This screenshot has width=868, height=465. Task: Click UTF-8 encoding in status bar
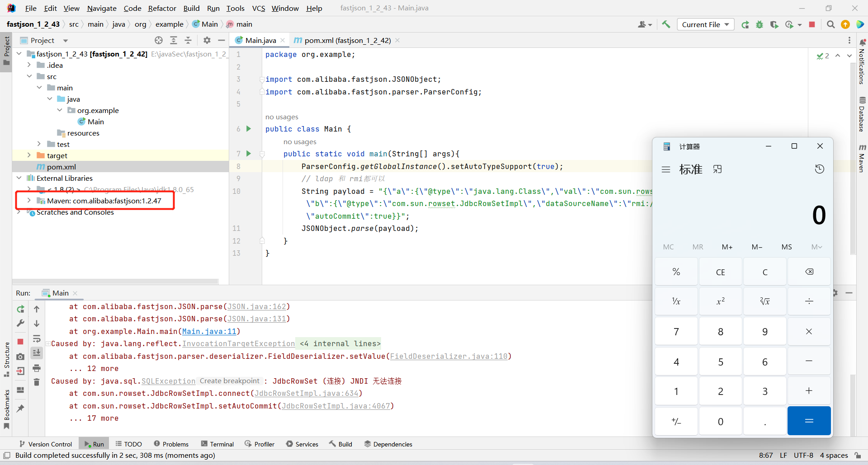[x=803, y=455]
